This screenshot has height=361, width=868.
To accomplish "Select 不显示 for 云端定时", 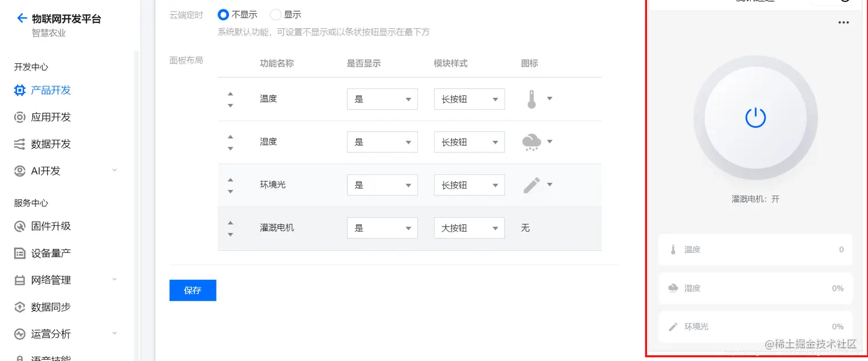I will pyautogui.click(x=223, y=14).
